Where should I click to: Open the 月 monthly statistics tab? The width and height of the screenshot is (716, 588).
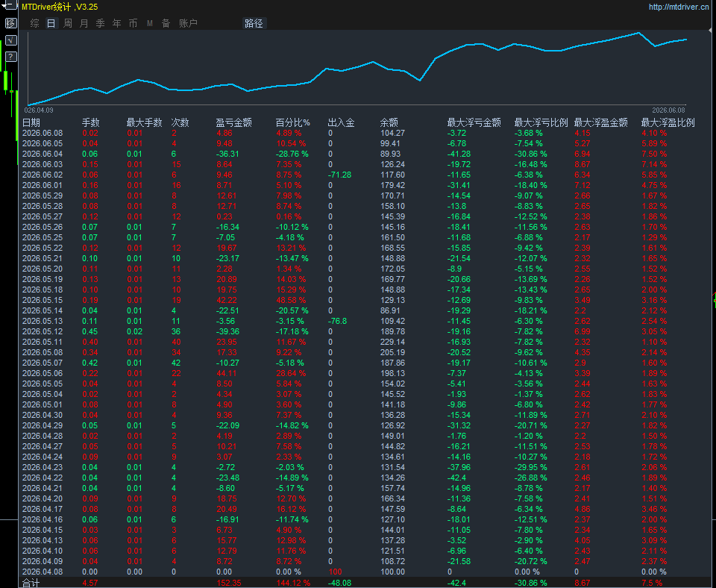click(x=84, y=23)
